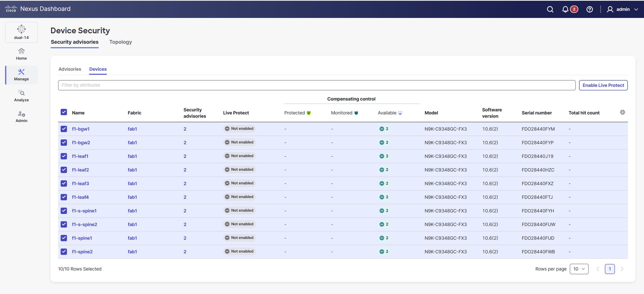This screenshot has height=294, width=644.
Task: Select the Home icon in the sidebar
Action: click(x=21, y=53)
